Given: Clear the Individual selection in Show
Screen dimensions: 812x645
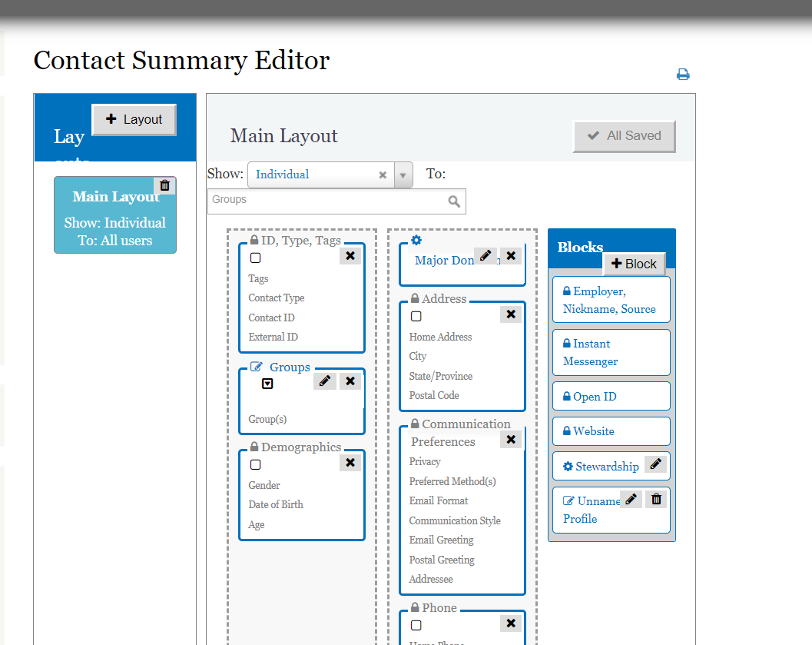Looking at the screenshot, I should tap(383, 175).
